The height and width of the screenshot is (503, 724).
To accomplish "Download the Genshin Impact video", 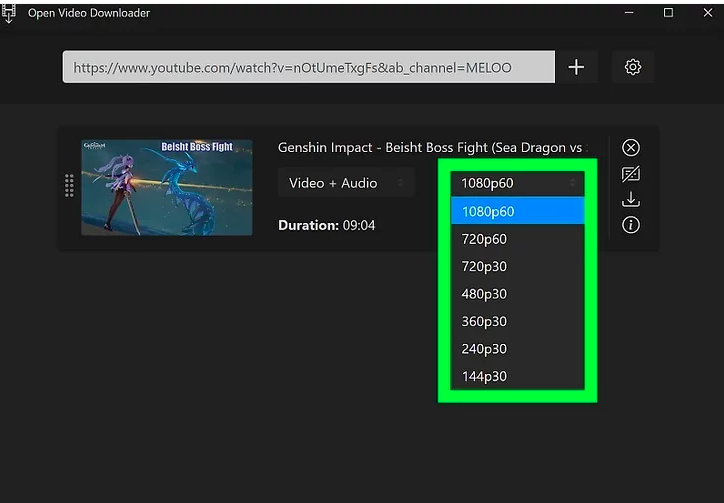I will click(x=631, y=200).
